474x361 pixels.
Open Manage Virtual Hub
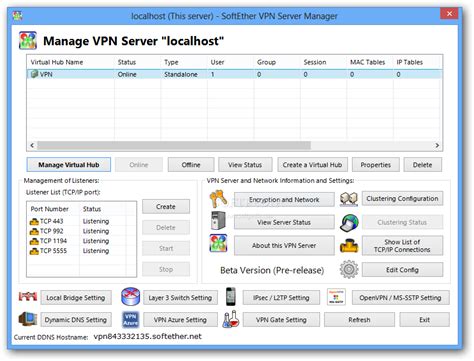pyautogui.click(x=69, y=165)
